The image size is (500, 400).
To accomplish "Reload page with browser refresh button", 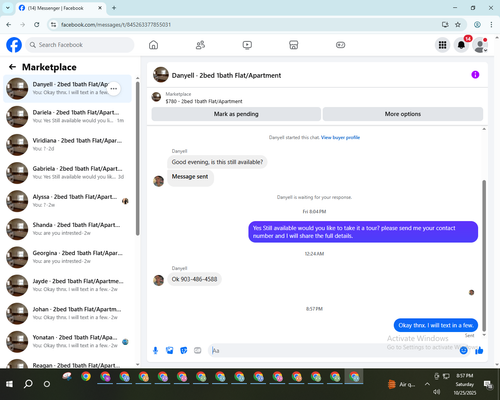I will click(x=37, y=24).
